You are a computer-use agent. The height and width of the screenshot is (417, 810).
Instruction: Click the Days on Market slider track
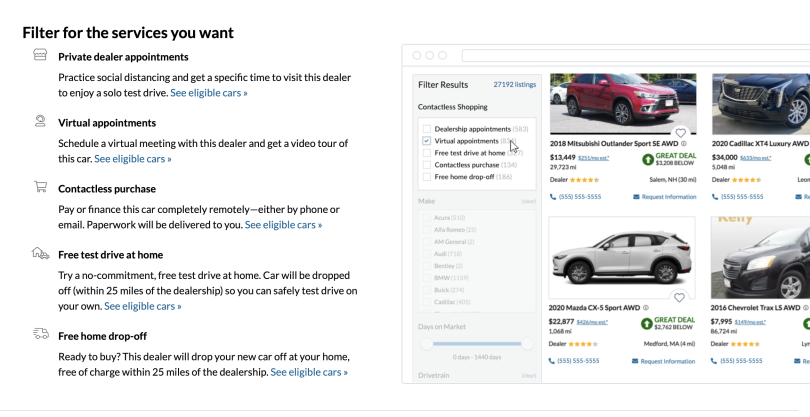476,344
